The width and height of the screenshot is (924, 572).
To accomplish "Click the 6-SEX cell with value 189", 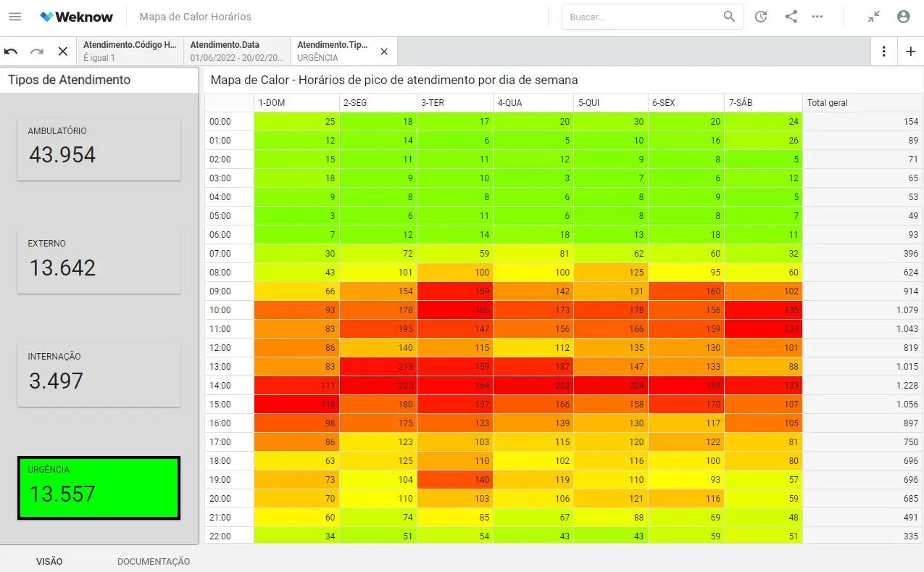I will pos(686,386).
